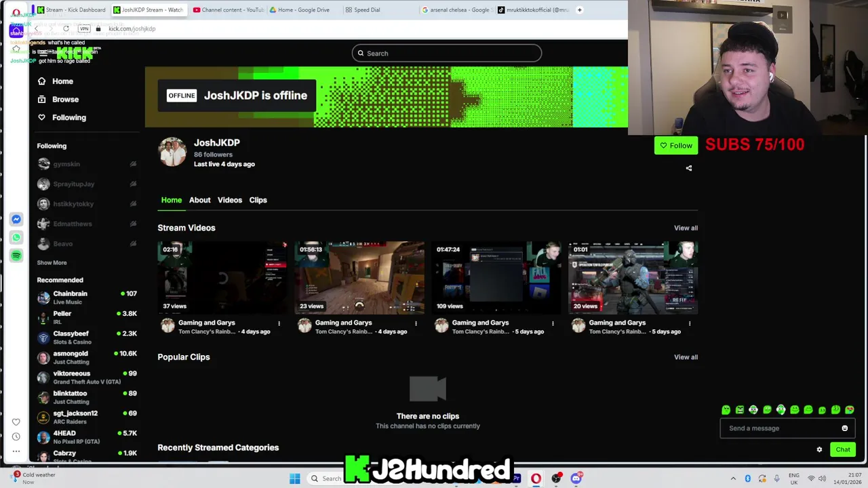Open Chainbrain recommended channel
Image resolution: width=868 pixels, height=488 pixels.
[x=87, y=297]
